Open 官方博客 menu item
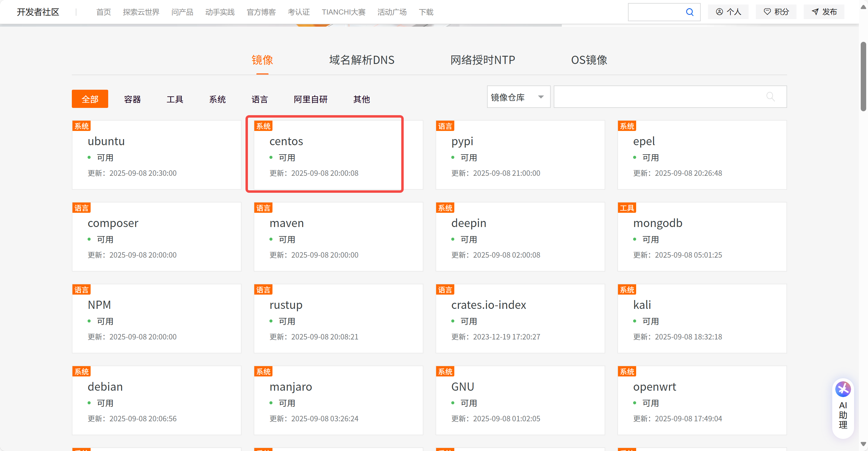This screenshot has height=451, width=868. (261, 12)
